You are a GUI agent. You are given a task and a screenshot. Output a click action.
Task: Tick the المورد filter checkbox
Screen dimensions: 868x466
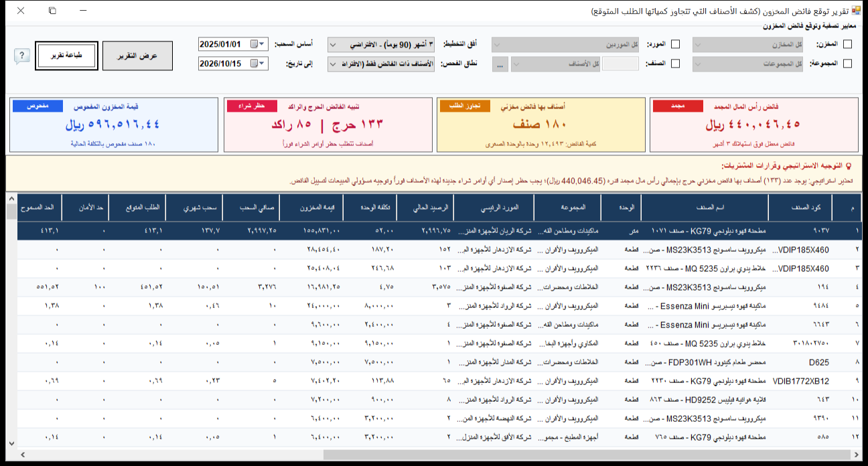coord(675,45)
